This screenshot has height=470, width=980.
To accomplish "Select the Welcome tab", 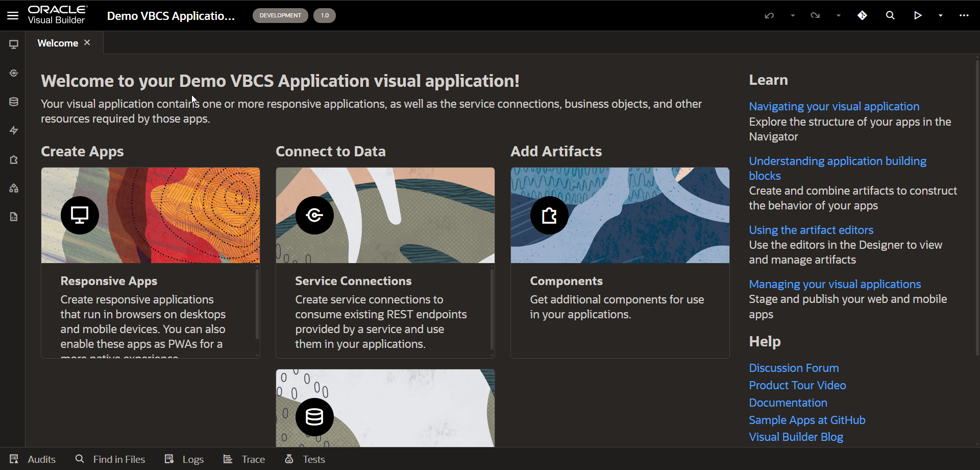I will [58, 43].
